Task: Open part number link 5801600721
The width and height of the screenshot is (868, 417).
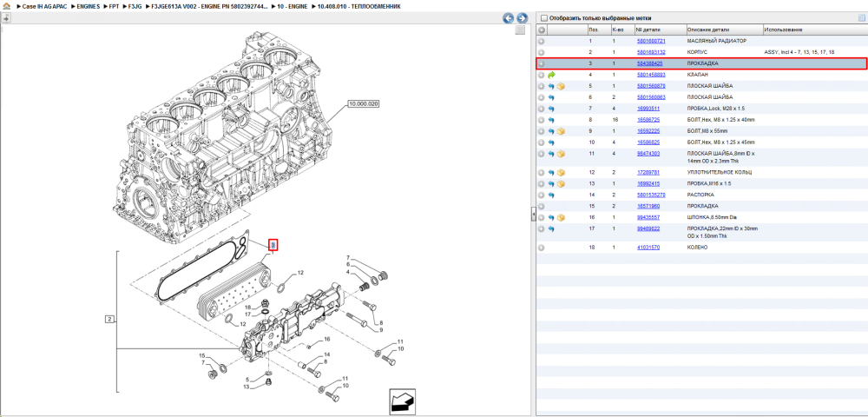Action: [x=651, y=42]
